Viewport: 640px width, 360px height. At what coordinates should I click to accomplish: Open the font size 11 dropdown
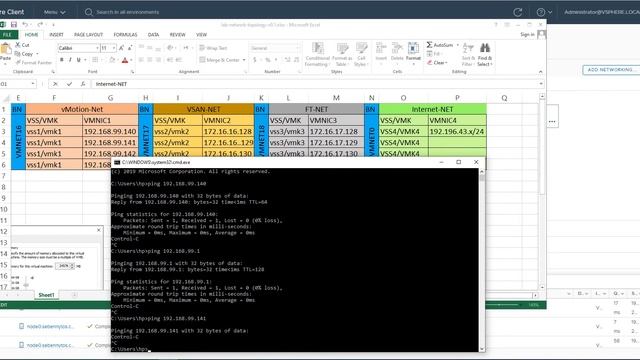pos(113,48)
